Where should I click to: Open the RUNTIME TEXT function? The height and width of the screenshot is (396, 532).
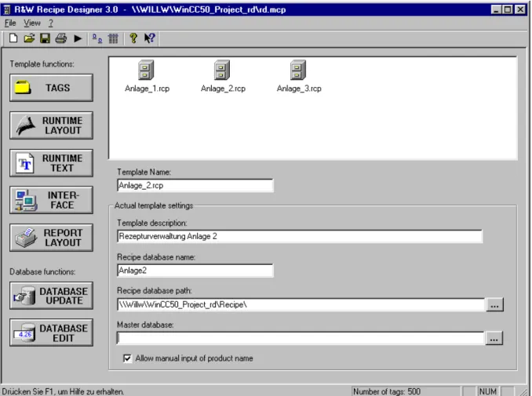tap(51, 163)
